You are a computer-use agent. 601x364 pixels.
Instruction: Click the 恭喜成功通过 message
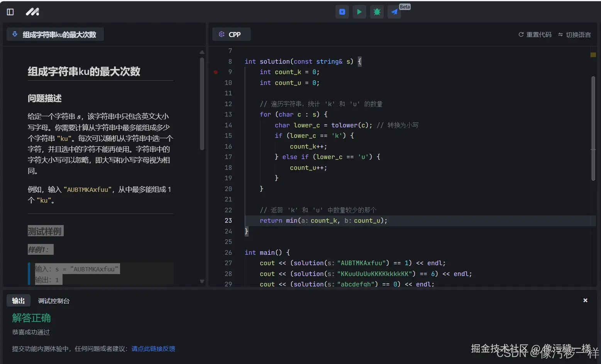click(x=31, y=332)
